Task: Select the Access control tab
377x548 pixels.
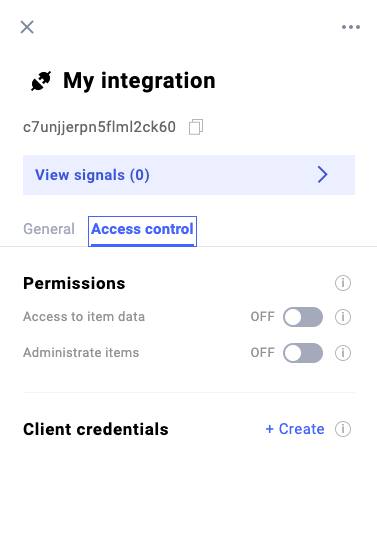Action: pyautogui.click(x=142, y=231)
